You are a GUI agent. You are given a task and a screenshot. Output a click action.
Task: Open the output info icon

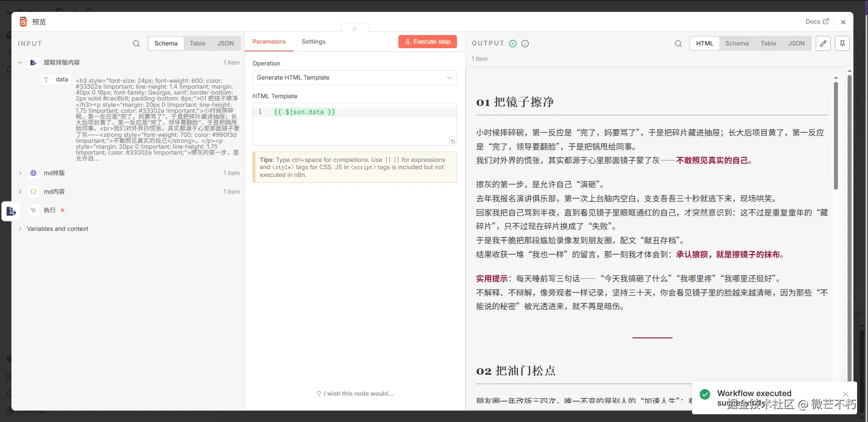pyautogui.click(x=525, y=44)
